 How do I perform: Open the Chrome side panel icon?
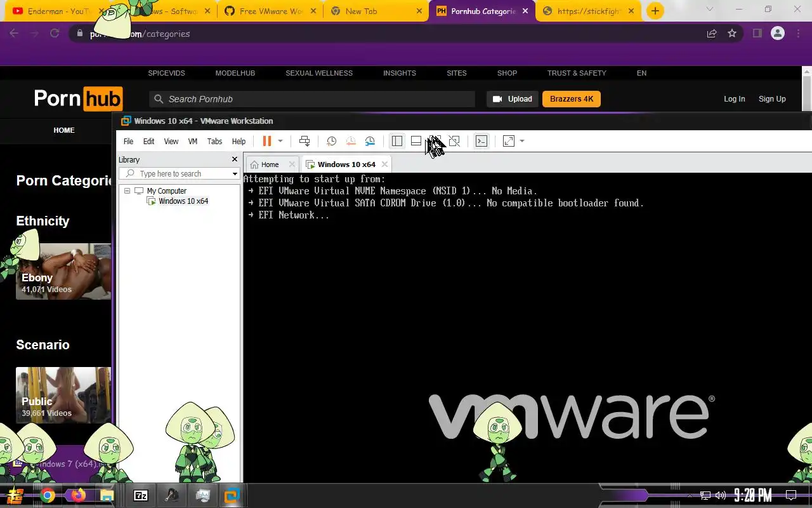point(757,34)
